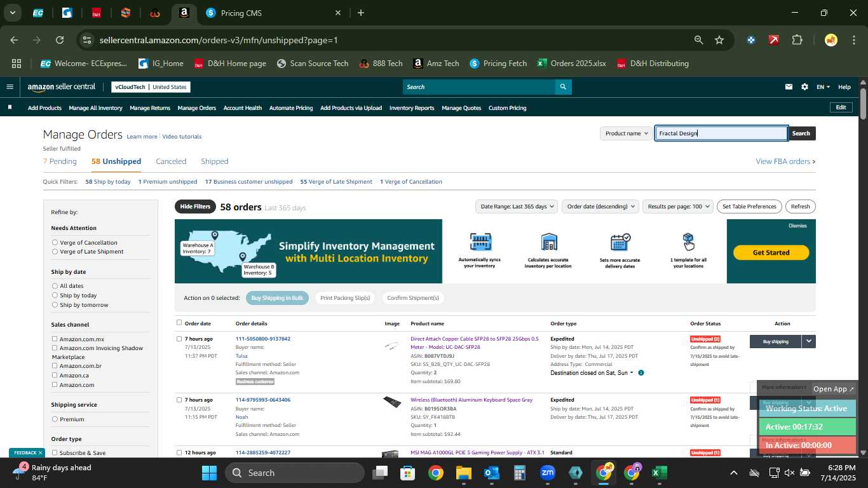
Task: Open Excel from the taskbar
Action: (659, 473)
